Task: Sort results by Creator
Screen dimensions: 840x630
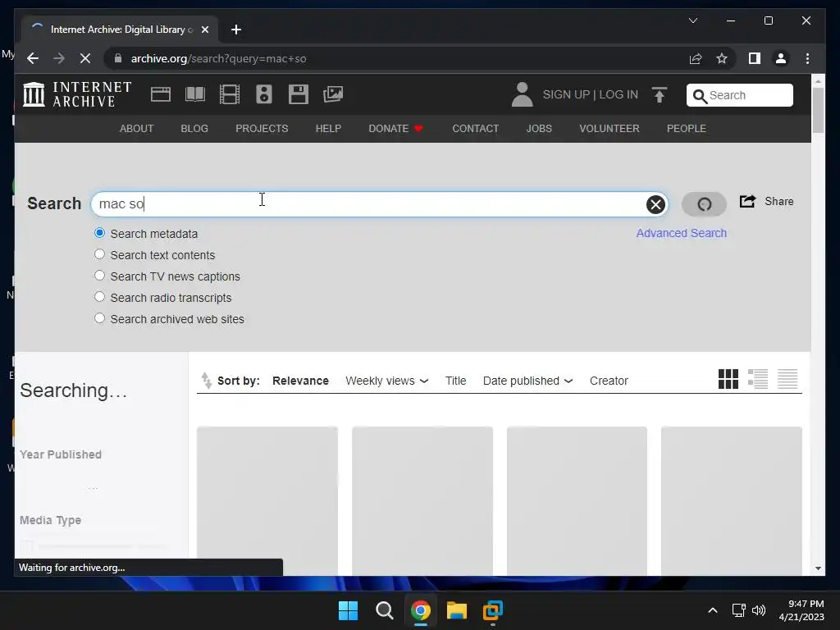Action: point(609,381)
